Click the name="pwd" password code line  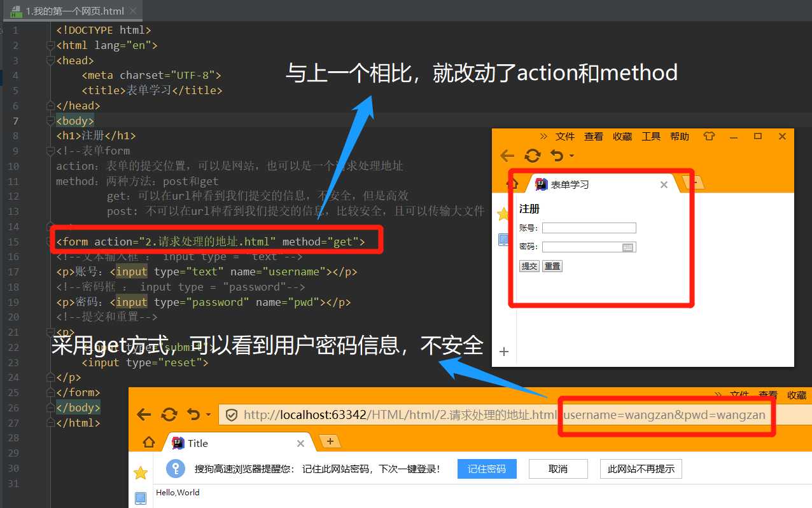pos(204,303)
